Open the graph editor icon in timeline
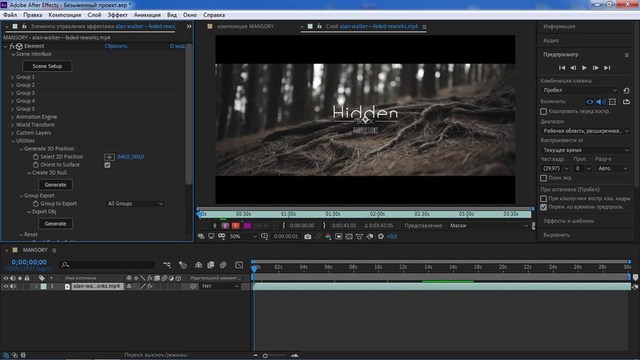This screenshot has height=360, width=640. 239,265
